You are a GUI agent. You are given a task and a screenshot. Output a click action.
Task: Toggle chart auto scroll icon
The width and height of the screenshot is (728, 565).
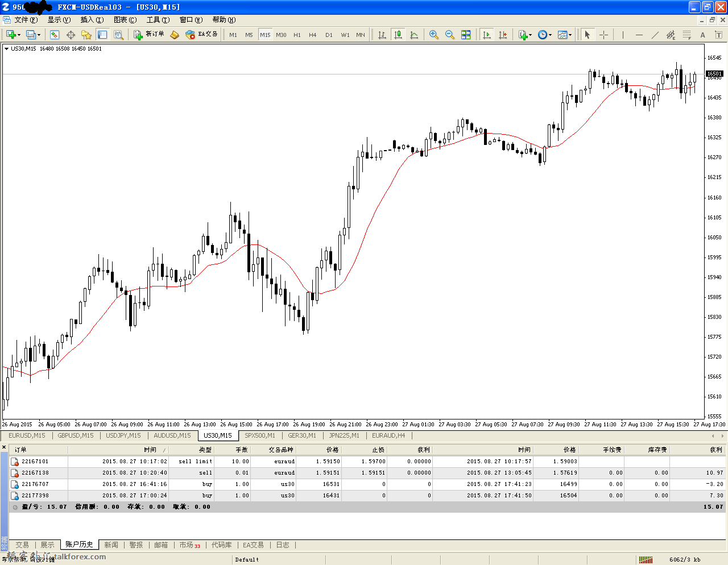click(487, 35)
